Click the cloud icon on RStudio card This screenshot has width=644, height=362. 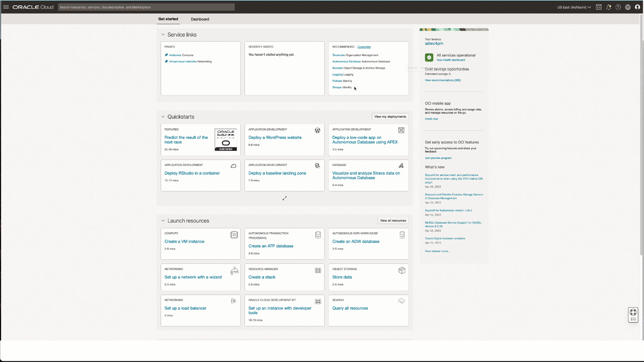tap(233, 165)
